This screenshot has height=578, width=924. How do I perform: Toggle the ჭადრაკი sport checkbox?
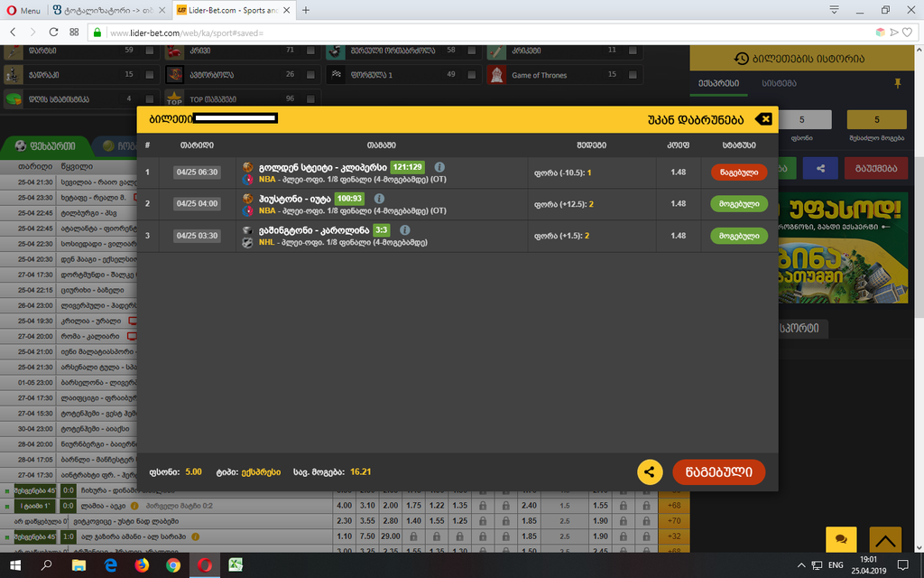149,75
